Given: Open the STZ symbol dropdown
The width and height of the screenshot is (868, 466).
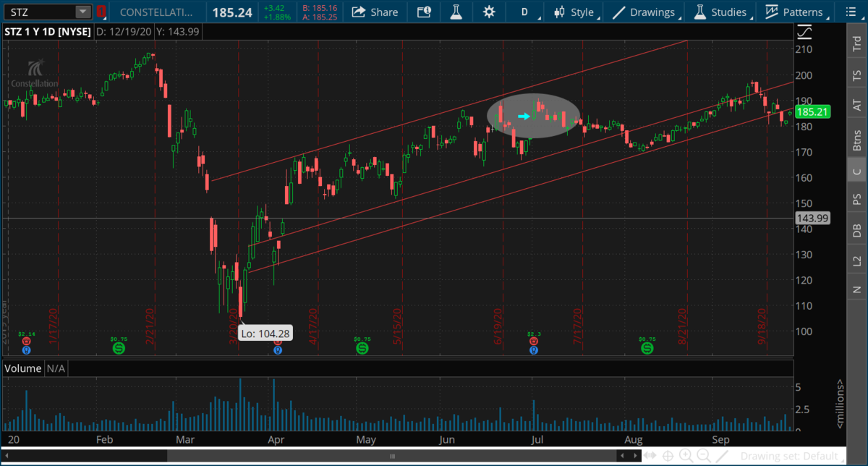Looking at the screenshot, I should tap(82, 12).
